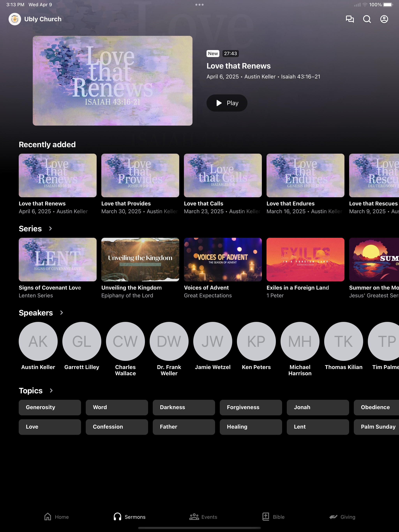Tap the Ubly Church logo
The image size is (399, 532).
click(x=15, y=19)
